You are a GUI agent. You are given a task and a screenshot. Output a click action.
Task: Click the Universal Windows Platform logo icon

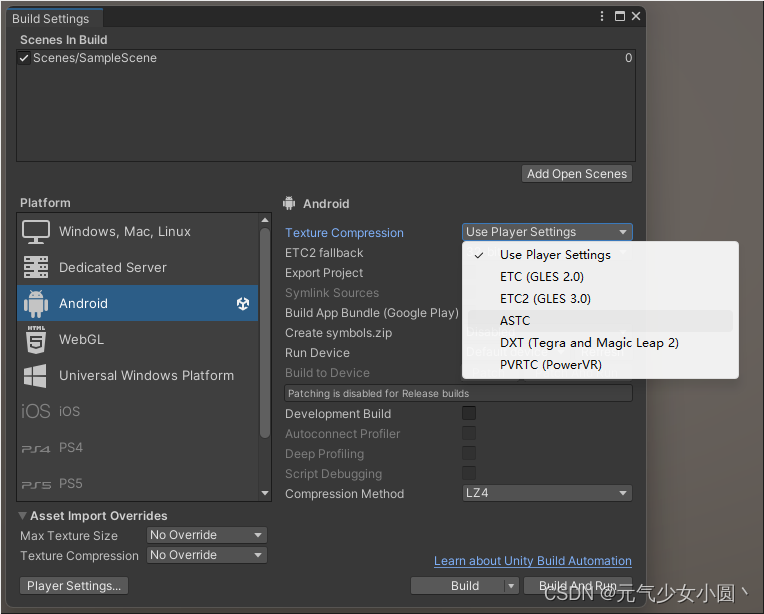pyautogui.click(x=36, y=375)
